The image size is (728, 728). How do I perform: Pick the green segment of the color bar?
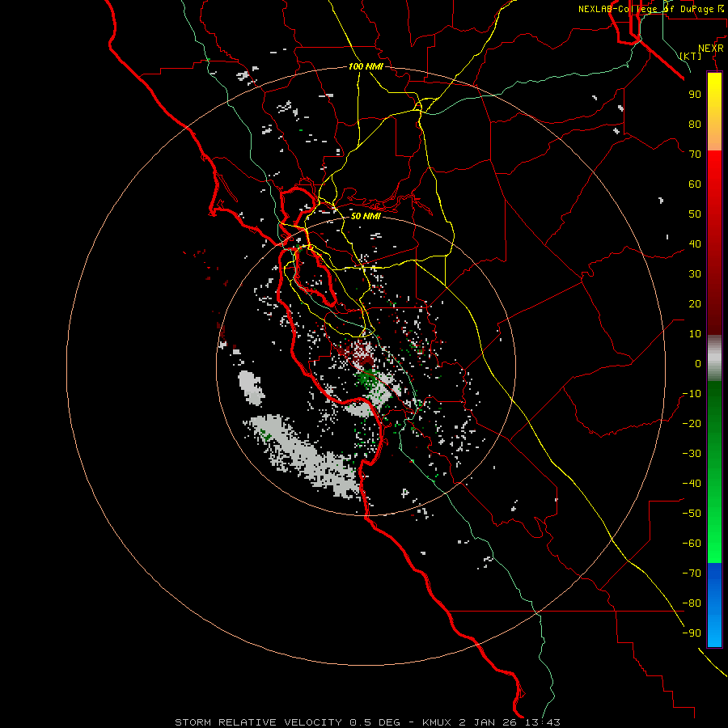714,472
